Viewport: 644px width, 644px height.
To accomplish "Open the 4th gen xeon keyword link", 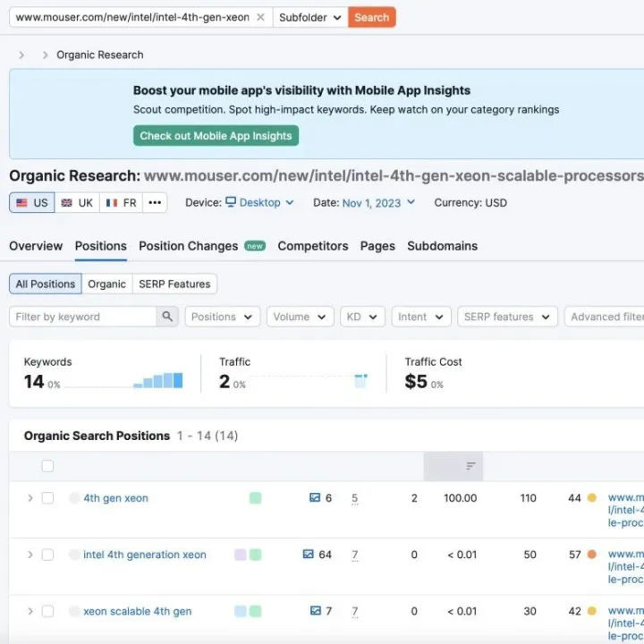I will pyautogui.click(x=115, y=498).
